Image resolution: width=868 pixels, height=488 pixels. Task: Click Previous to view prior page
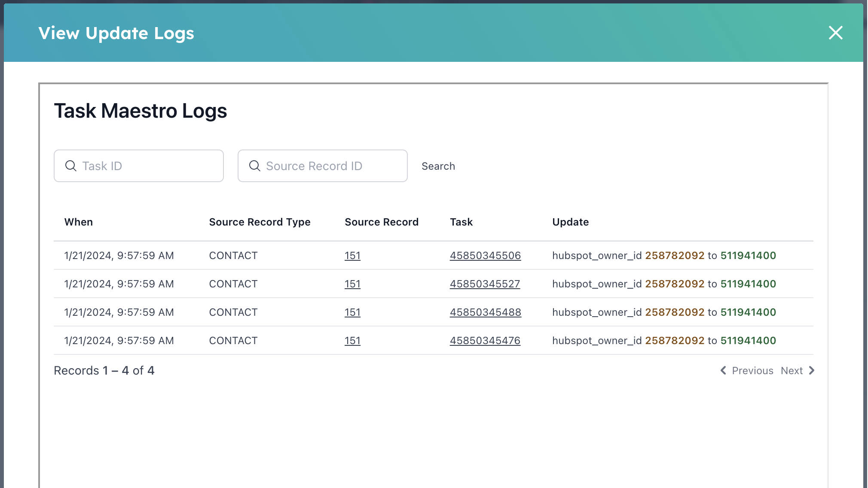pyautogui.click(x=752, y=370)
